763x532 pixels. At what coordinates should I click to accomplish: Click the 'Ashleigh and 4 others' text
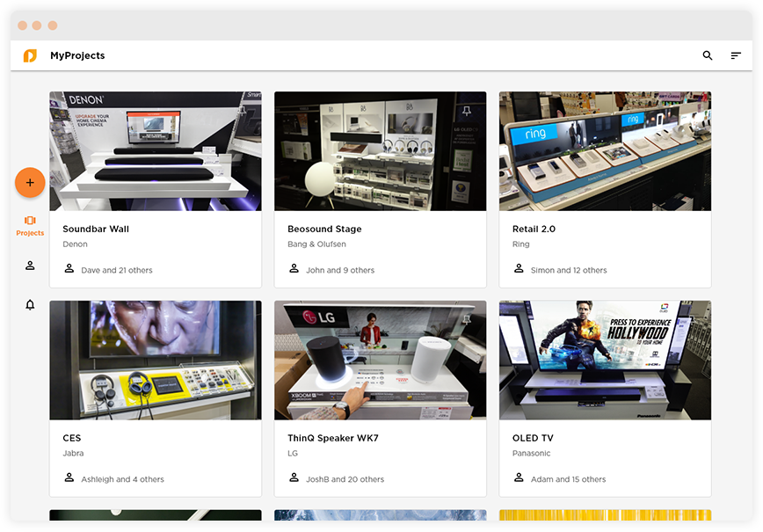point(123,479)
